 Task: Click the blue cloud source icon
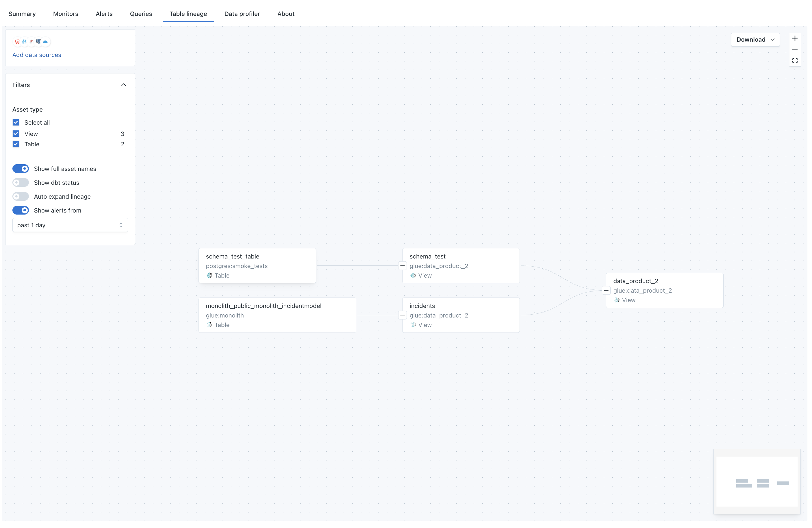click(45, 42)
